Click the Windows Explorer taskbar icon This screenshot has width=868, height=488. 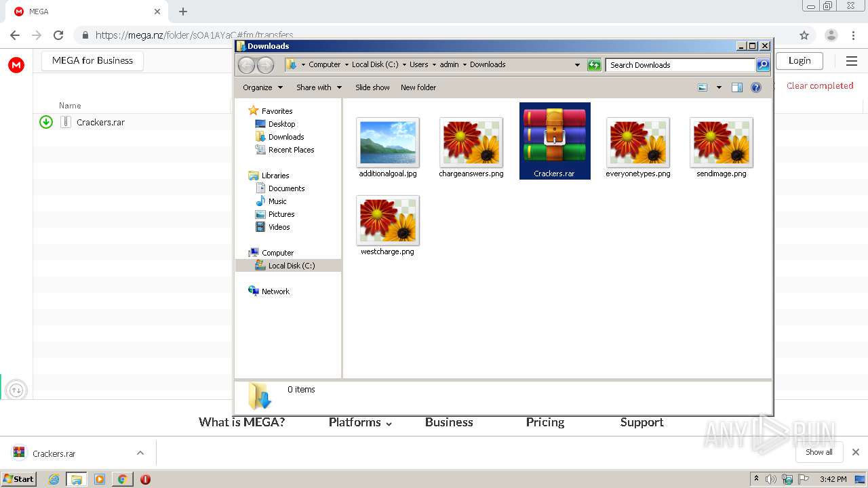coord(77,479)
